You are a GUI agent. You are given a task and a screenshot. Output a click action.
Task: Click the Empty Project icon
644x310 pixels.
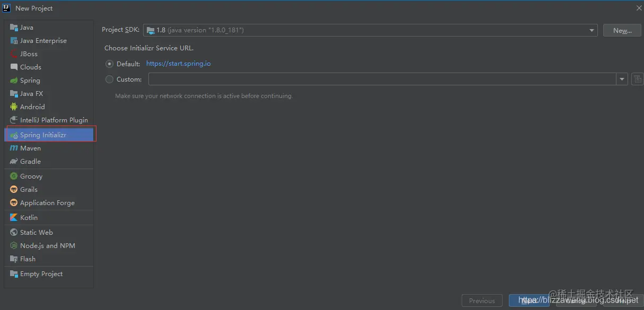pos(14,274)
